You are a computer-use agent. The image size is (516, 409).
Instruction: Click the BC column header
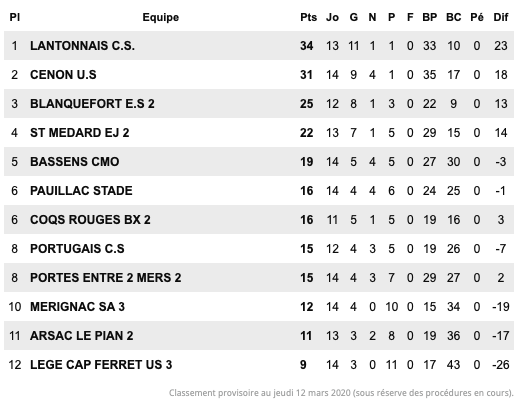coord(453,17)
